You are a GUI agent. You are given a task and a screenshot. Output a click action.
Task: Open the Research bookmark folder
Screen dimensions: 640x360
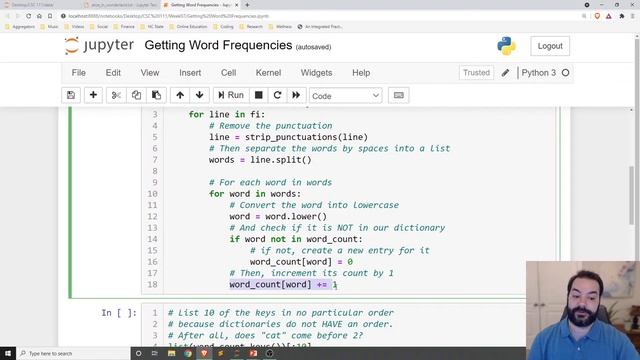(251, 27)
